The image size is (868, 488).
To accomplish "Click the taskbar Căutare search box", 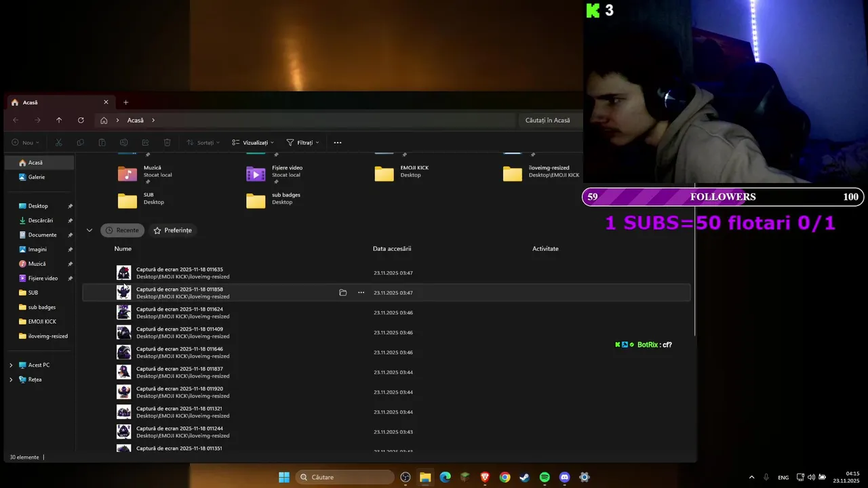I will 346,477.
